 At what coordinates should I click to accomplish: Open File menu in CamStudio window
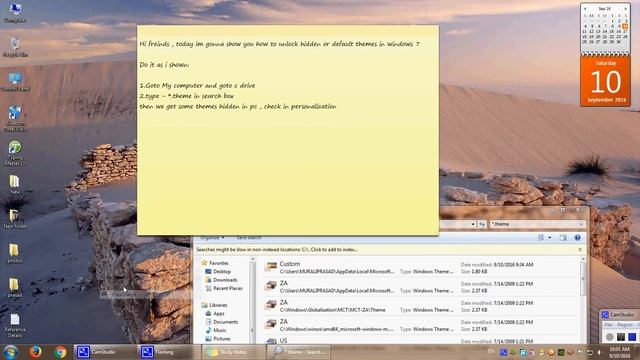(609, 325)
